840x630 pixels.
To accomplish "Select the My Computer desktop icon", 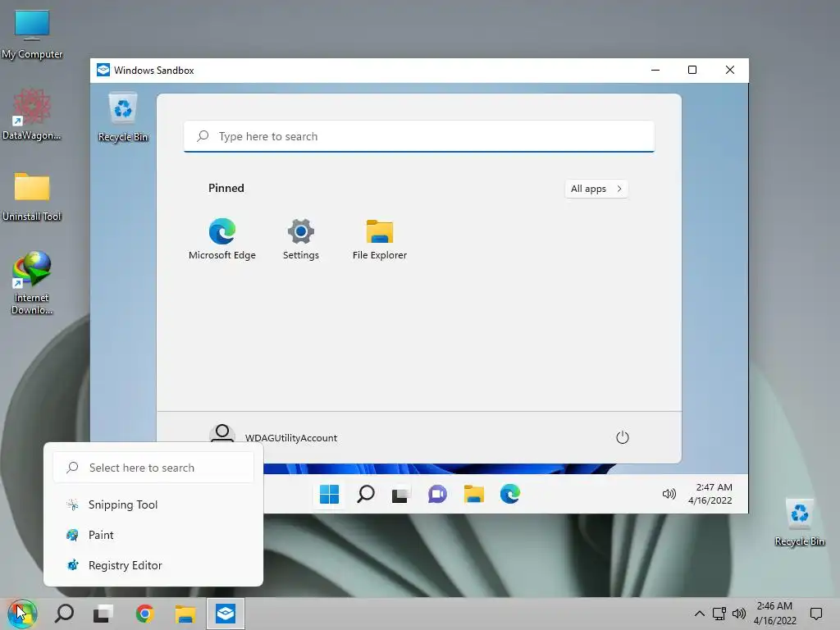I will pos(32,34).
